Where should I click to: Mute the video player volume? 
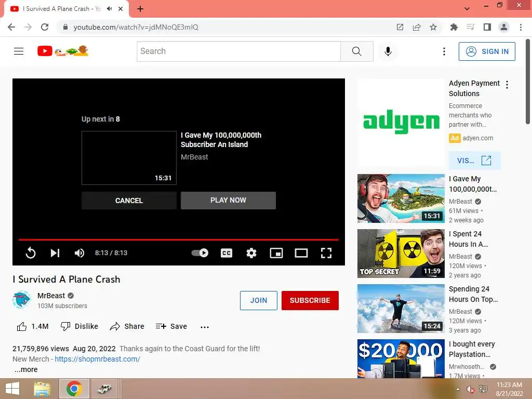(79, 253)
